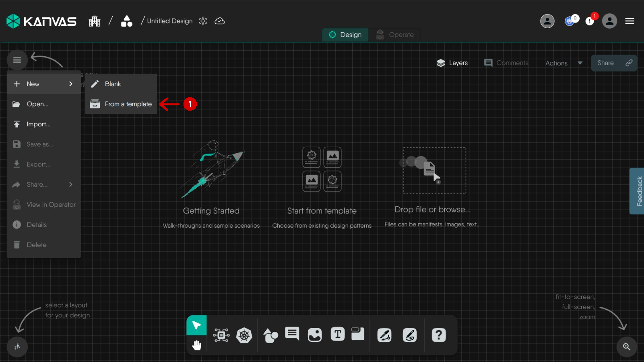Image resolution: width=644 pixels, height=362 pixels.
Task: Select the pen drawing tool
Action: pyautogui.click(x=384, y=335)
